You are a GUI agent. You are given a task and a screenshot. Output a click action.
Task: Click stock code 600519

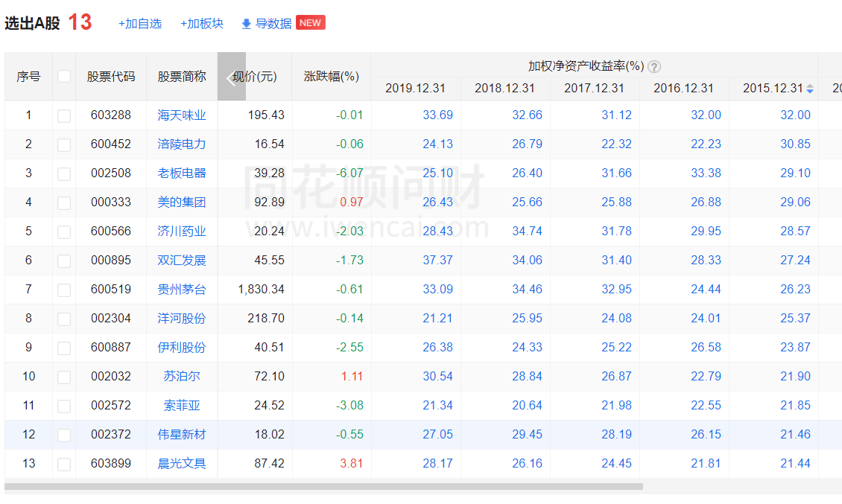pyautogui.click(x=110, y=289)
